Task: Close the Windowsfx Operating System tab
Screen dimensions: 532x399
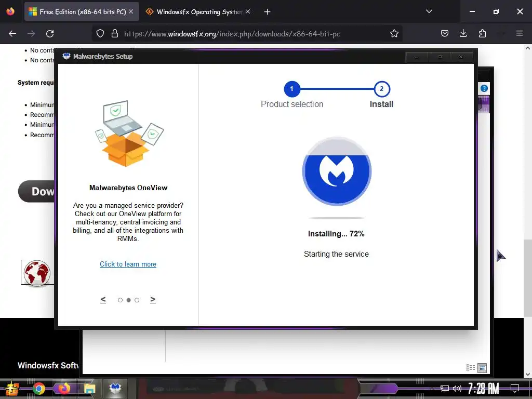Action: (x=248, y=12)
